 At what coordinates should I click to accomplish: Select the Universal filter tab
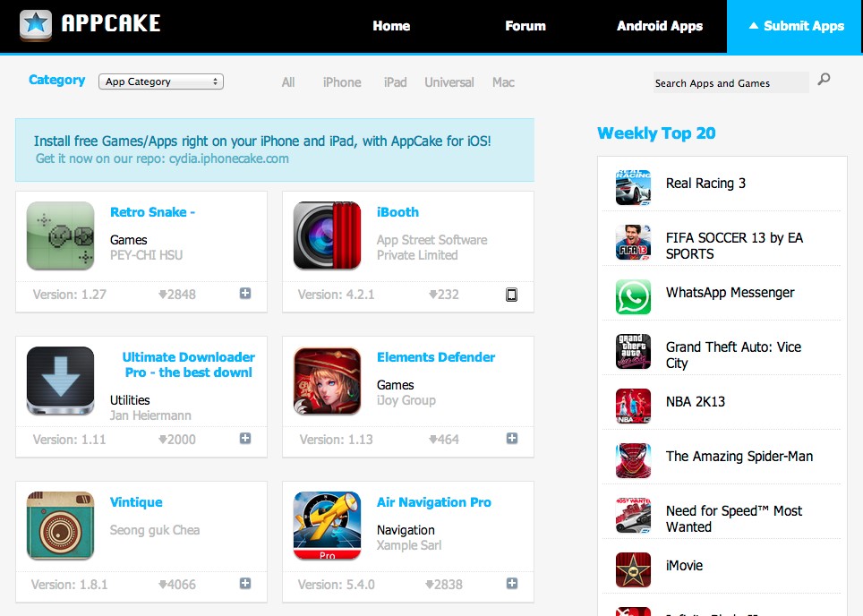tap(449, 82)
